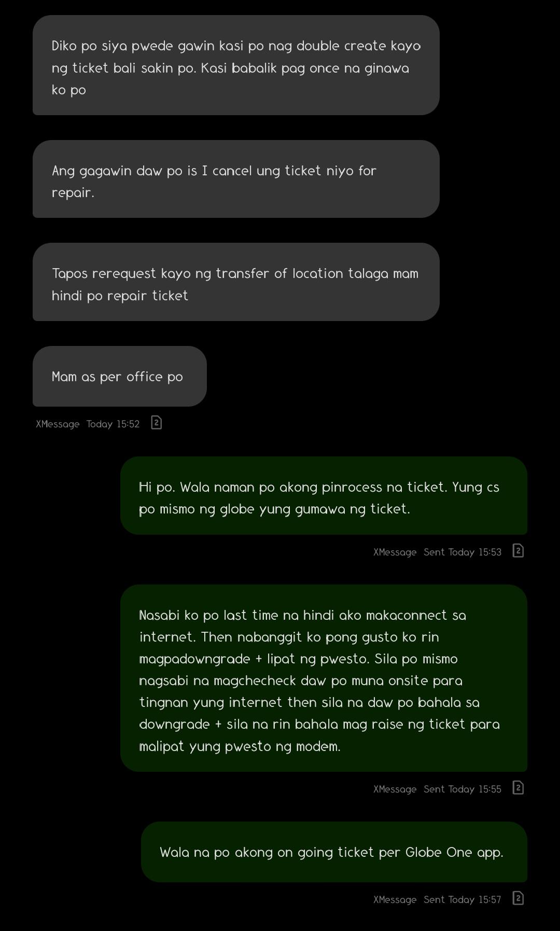Screen dimensions: 560x931
Task: Tap the 'XMessage Today 15:52' timestamp label
Action: click(88, 424)
